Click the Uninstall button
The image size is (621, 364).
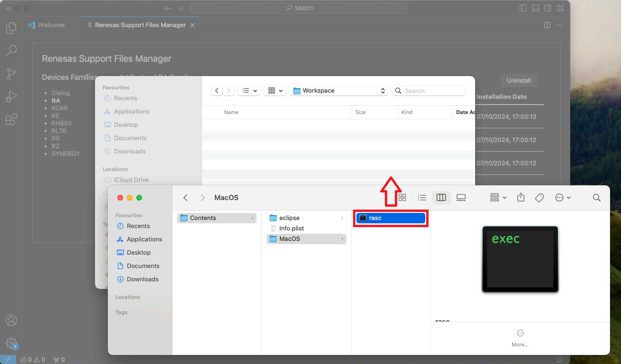(x=518, y=80)
